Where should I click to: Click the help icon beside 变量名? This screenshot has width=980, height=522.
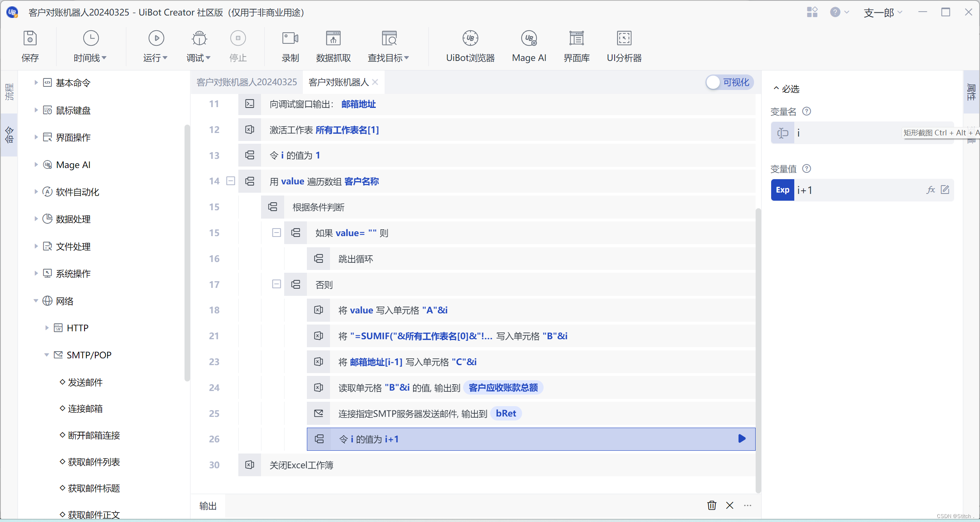tap(807, 111)
